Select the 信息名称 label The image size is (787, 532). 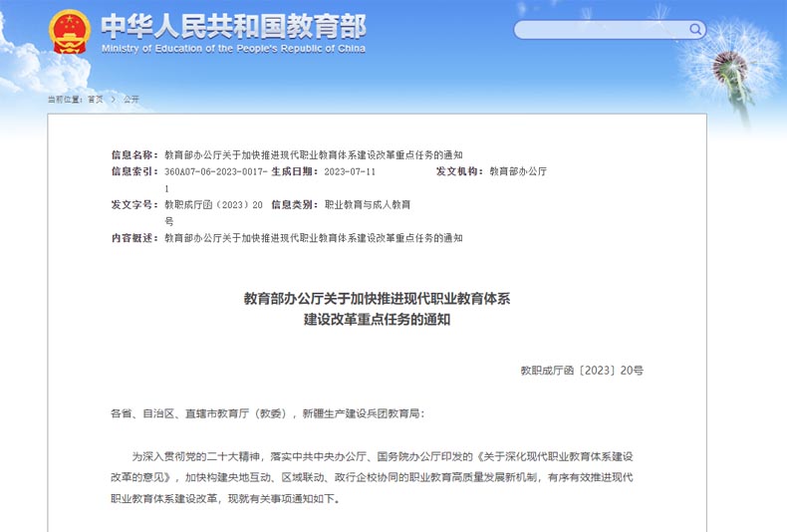[134, 154]
